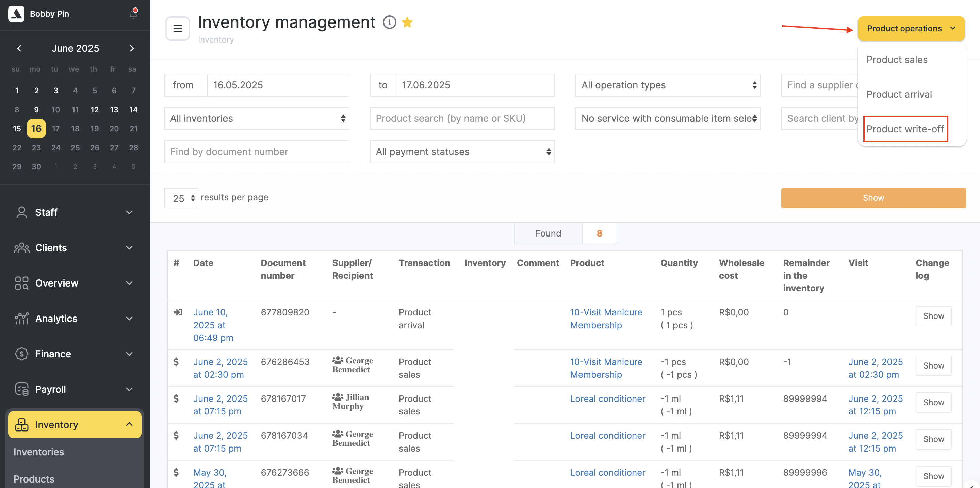Show change log for document 676286453
The height and width of the screenshot is (488, 980).
(x=933, y=365)
